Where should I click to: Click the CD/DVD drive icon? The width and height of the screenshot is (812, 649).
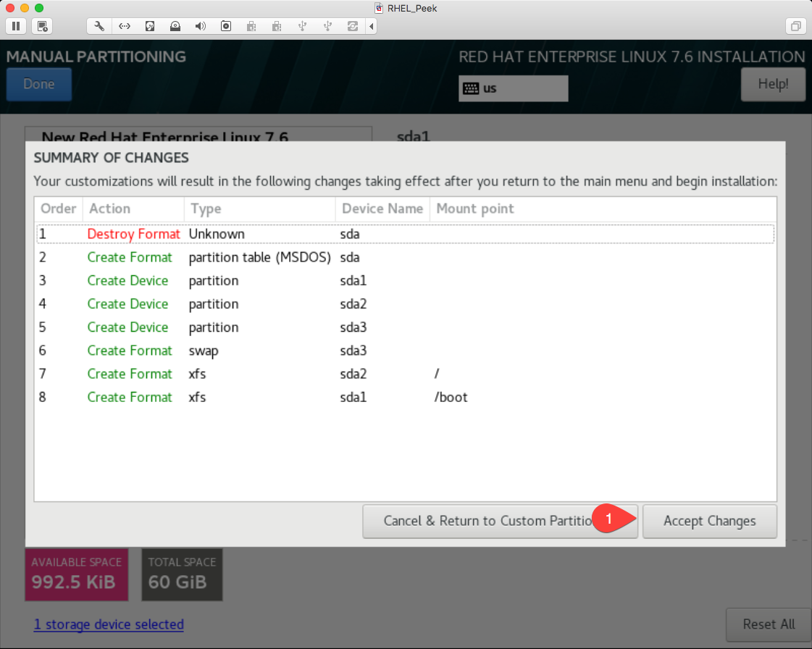[175, 26]
